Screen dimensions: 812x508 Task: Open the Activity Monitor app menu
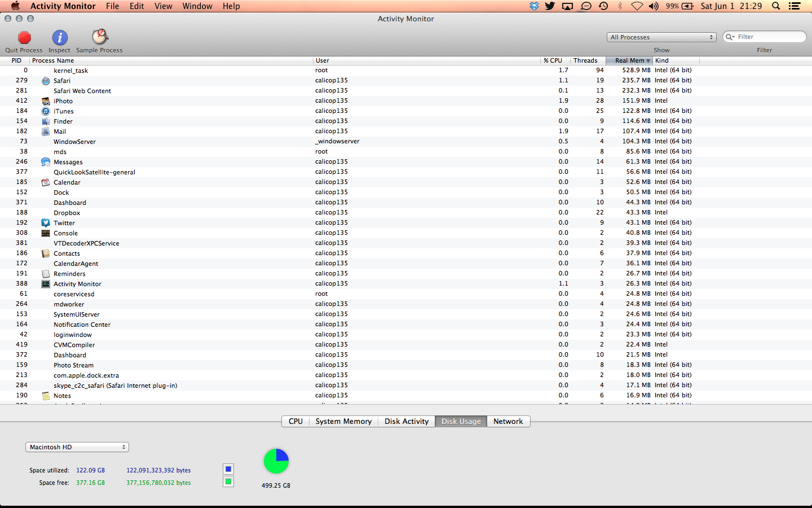tap(63, 6)
